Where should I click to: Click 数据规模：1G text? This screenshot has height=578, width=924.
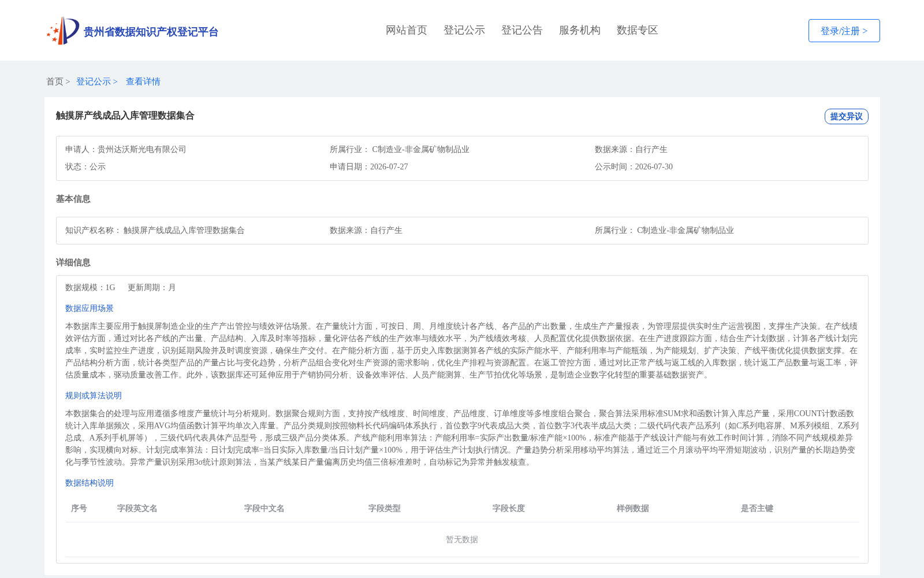90,287
